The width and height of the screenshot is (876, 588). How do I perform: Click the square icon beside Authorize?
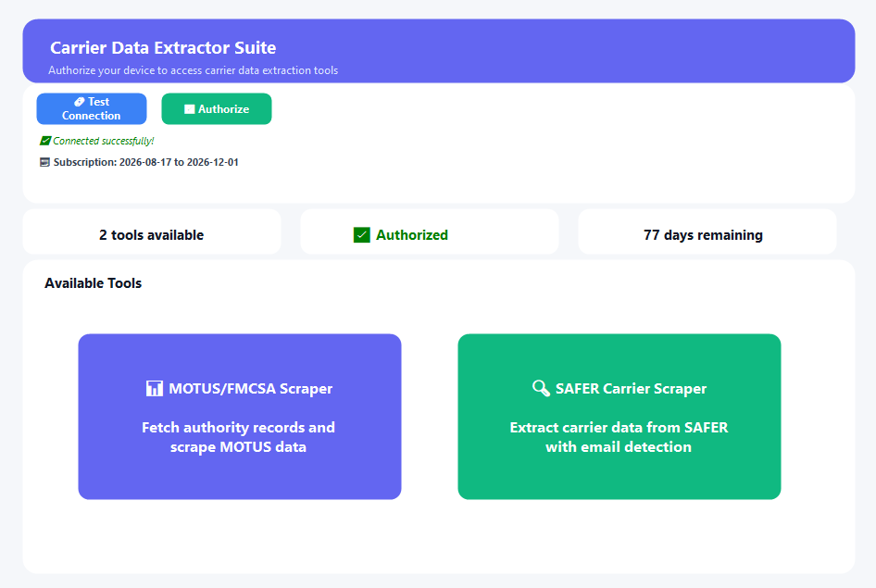[190, 109]
